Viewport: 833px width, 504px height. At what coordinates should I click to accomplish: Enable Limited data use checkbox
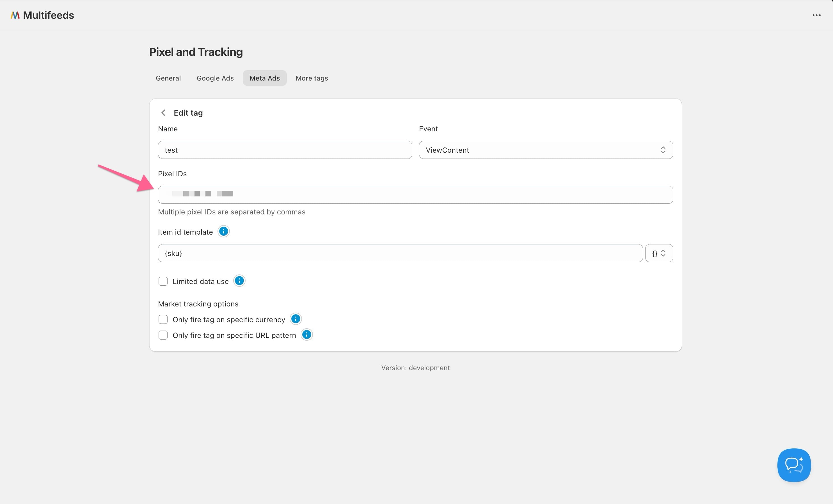tap(163, 281)
